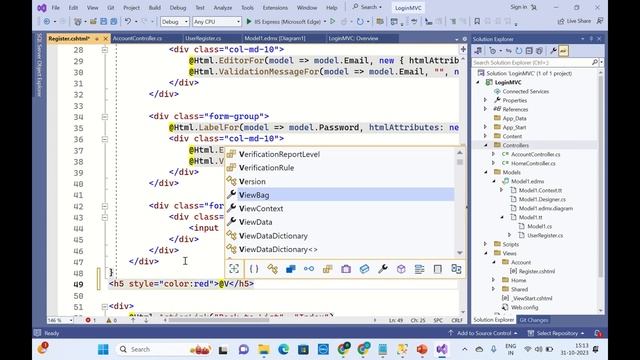The height and width of the screenshot is (360, 640).
Task: Start IIS Express with the green play button
Action: (x=249, y=21)
